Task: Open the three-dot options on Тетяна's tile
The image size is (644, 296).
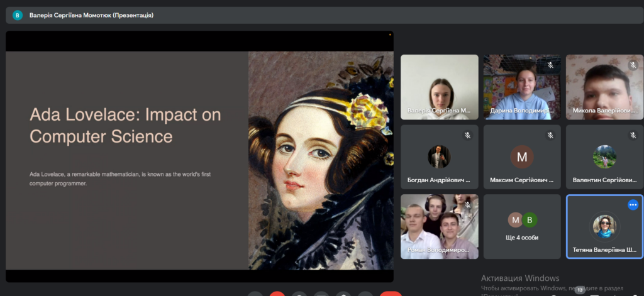Action: point(633,205)
